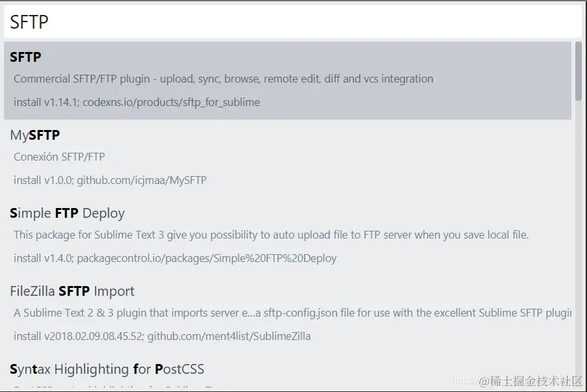Click 'install v2018.02.09.08.45.52' SublimeZilla line
This screenshot has width=587, height=392.
162,336
